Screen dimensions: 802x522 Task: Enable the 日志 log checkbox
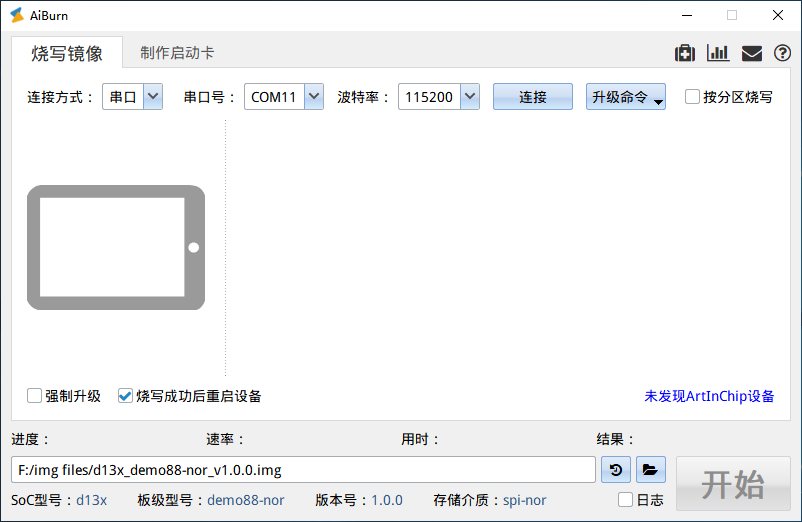(625, 499)
